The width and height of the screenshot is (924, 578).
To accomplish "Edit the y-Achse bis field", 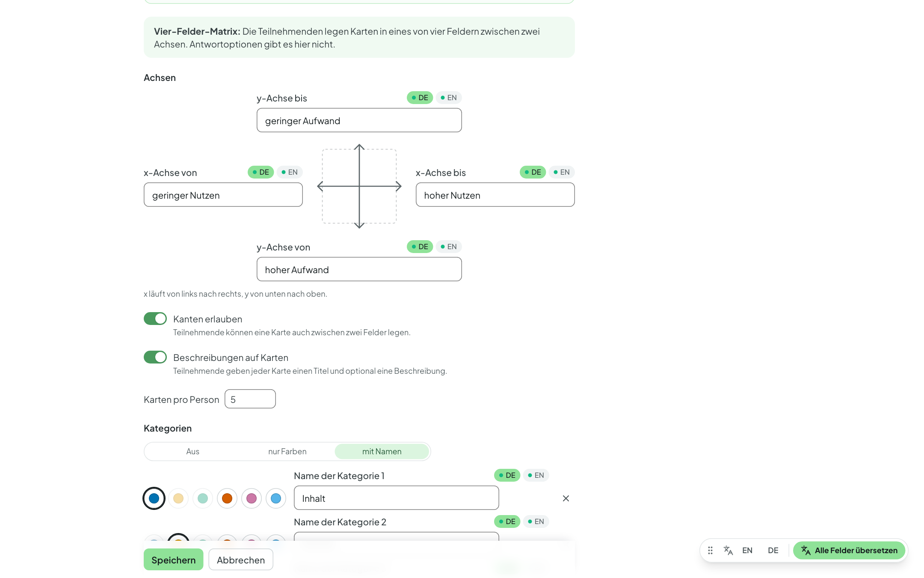I will 359,120.
